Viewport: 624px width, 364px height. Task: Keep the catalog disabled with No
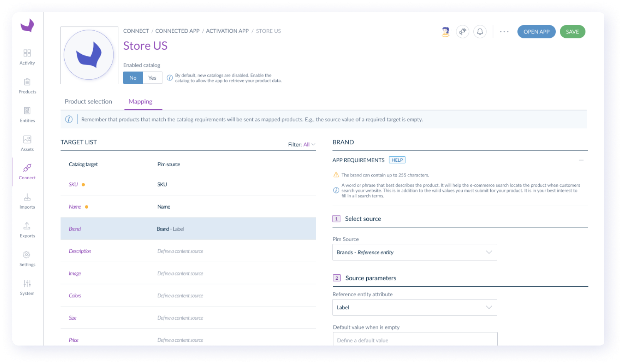click(x=133, y=77)
